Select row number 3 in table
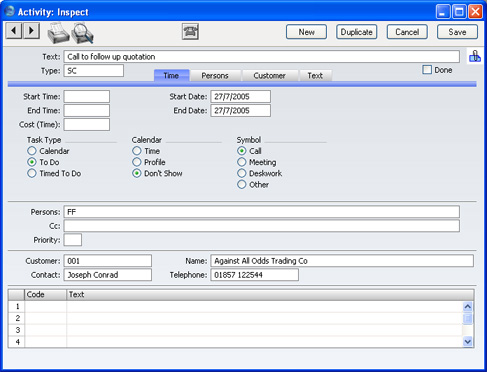 click(x=17, y=330)
